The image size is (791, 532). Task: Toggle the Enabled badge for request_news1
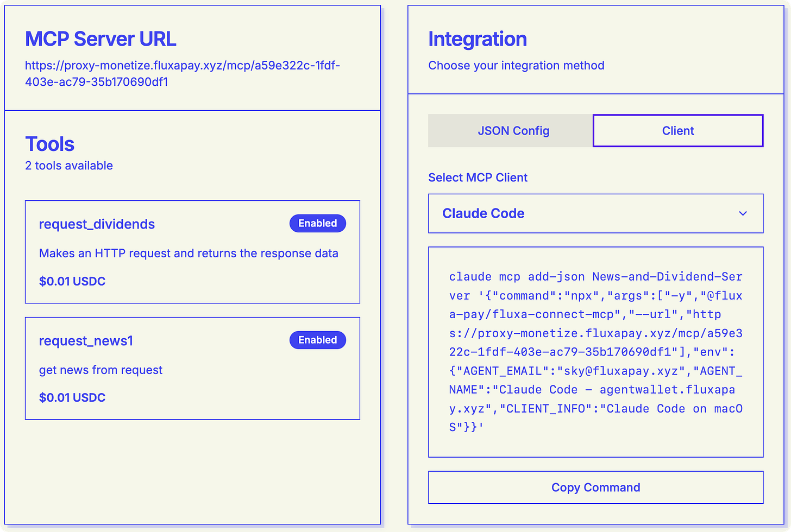click(318, 340)
